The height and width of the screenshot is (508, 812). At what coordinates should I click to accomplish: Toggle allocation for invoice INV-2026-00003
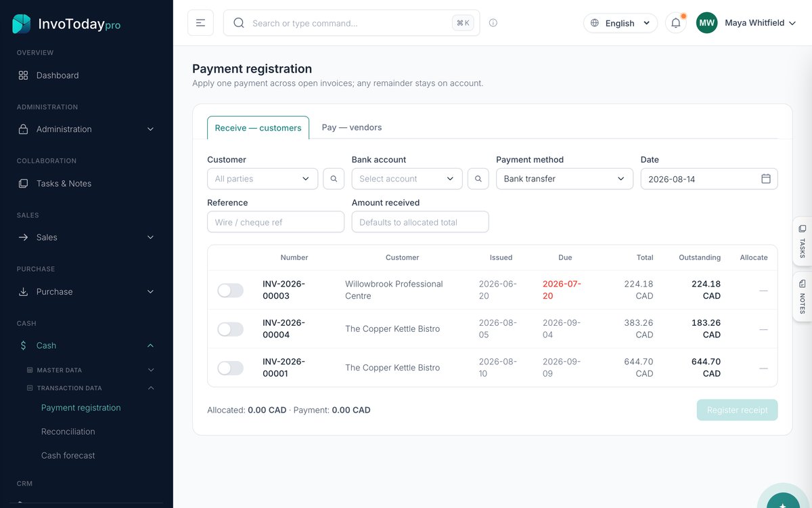[x=230, y=291]
